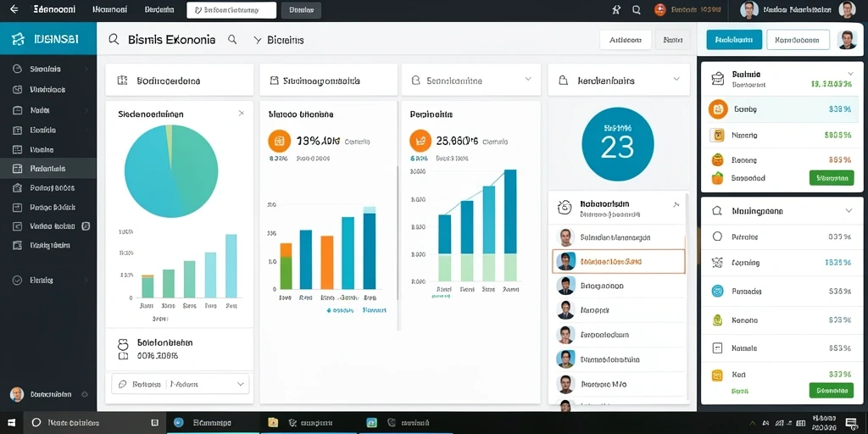
Task: Open the Windows Start menu
Action: click(x=12, y=422)
